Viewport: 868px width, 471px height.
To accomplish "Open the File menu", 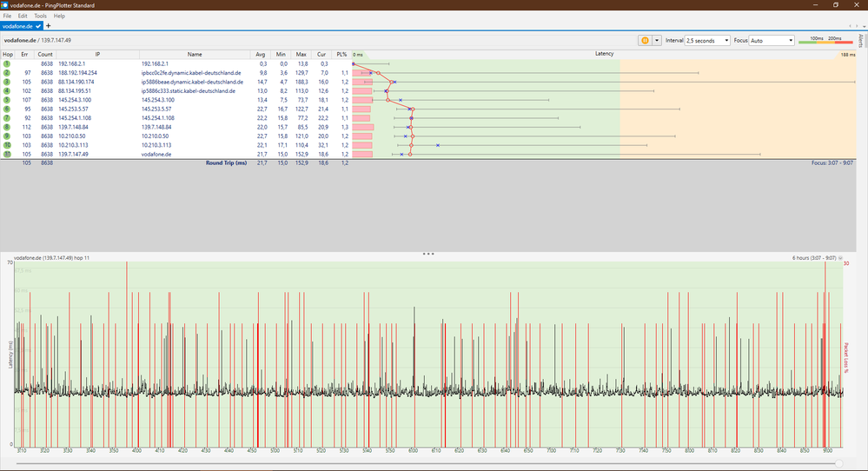I will point(8,16).
